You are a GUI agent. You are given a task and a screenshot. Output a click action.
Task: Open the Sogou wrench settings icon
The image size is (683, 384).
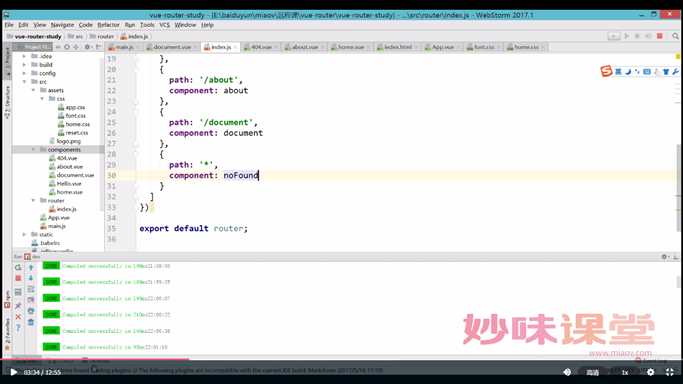676,71
